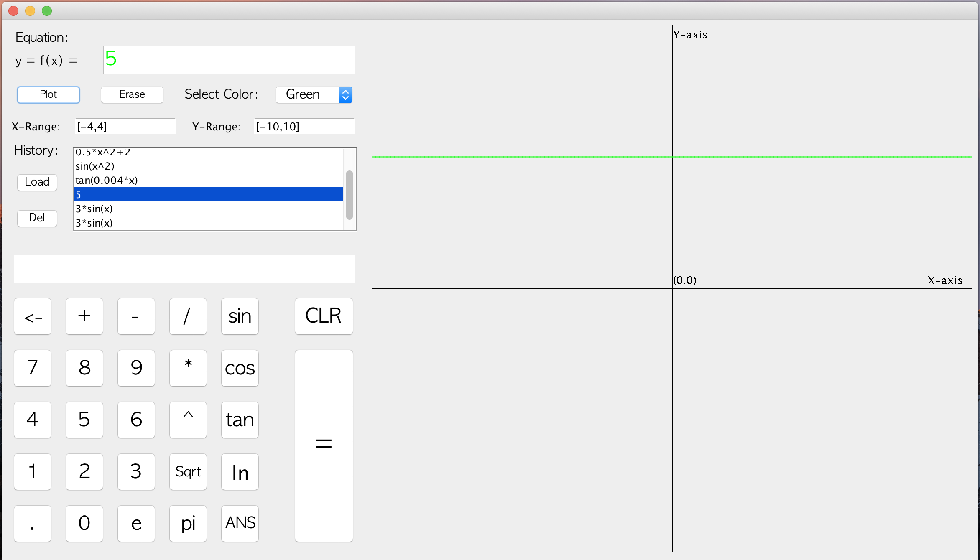Screen dimensions: 980x560
Task: Insert the constant pi
Action: [188, 524]
